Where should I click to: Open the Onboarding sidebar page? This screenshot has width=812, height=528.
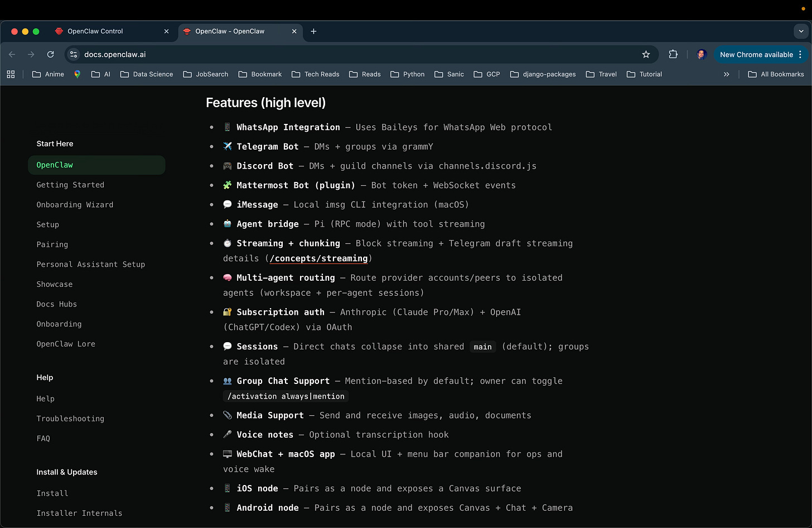coord(59,324)
